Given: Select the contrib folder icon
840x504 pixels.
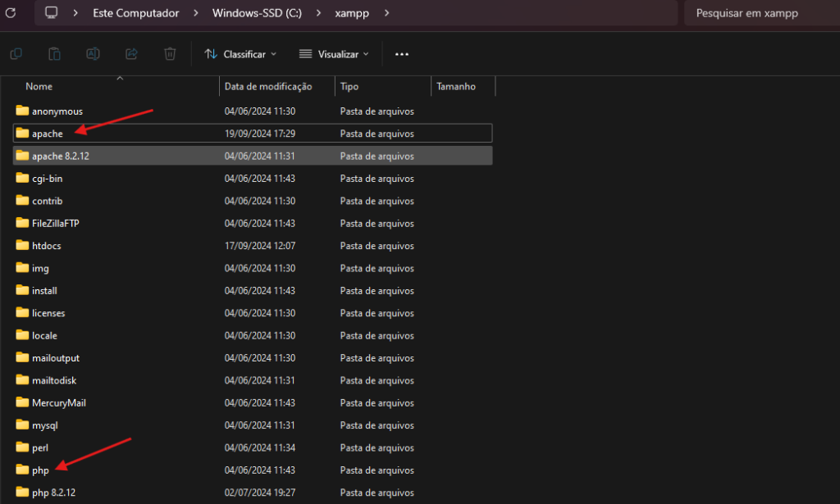Looking at the screenshot, I should tap(22, 201).
